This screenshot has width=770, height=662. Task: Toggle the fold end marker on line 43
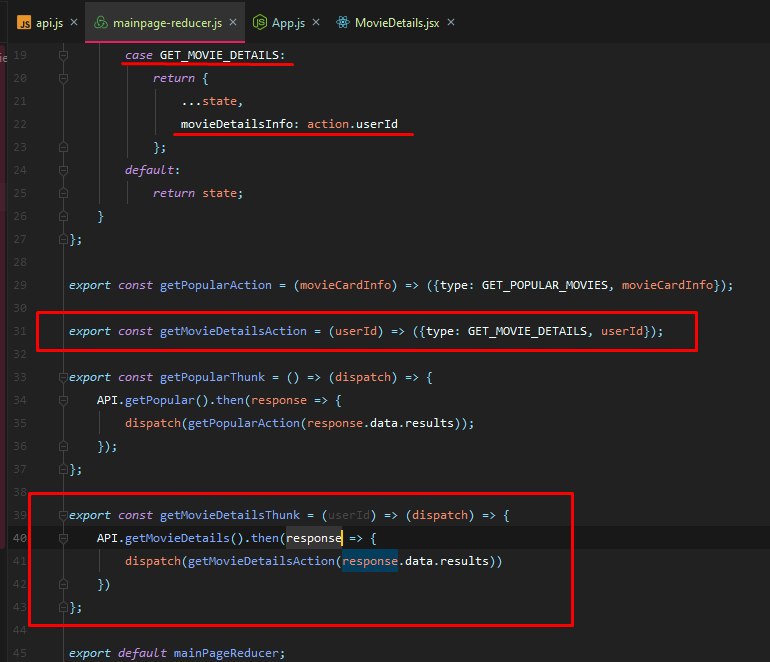pos(63,607)
